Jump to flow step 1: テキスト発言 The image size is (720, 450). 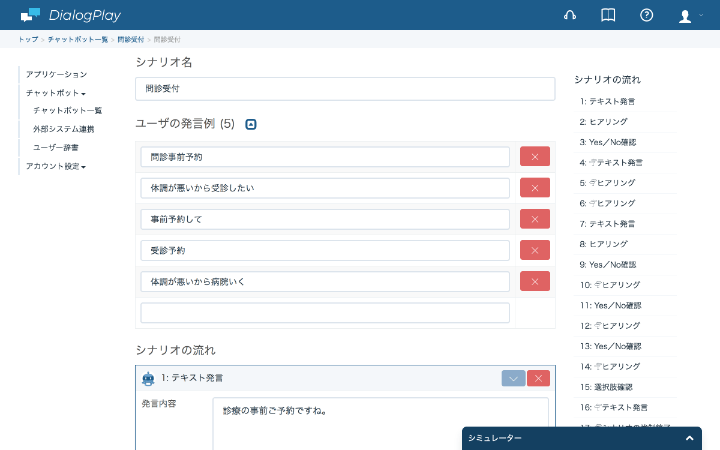click(607, 101)
